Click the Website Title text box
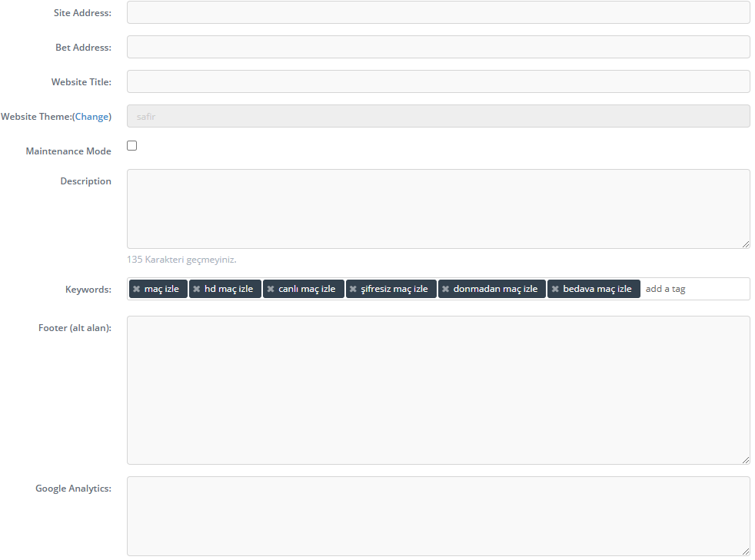 [438, 81]
